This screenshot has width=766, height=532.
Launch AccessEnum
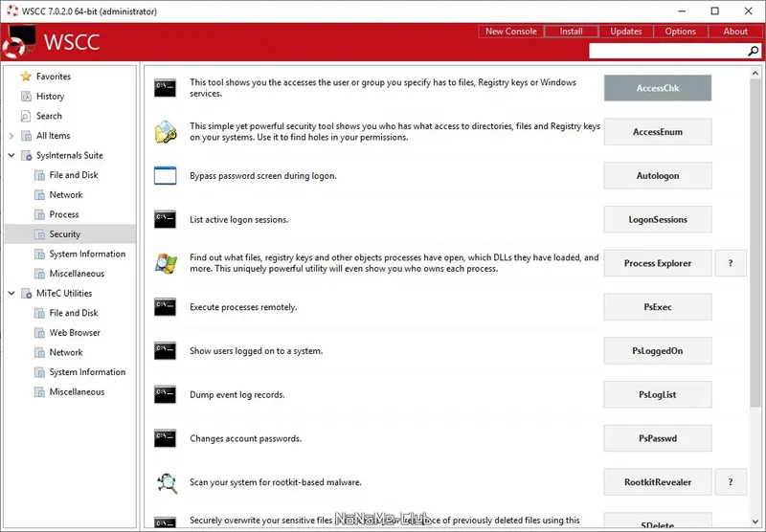coord(658,132)
